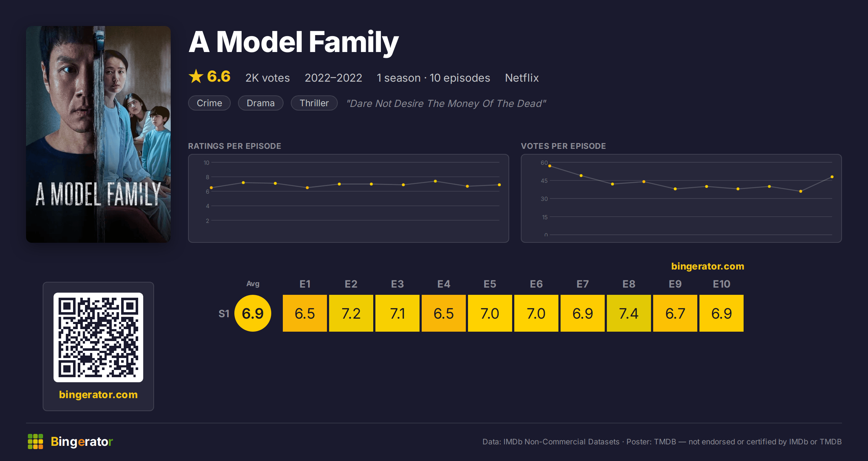Select episode E2 rating tile 7.2

[351, 313]
